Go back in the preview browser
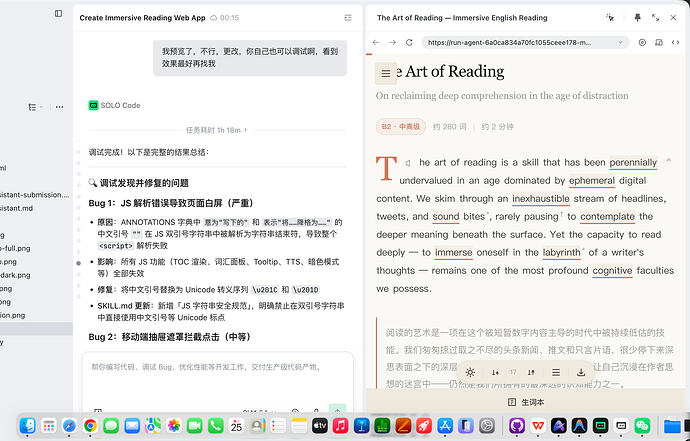Image resolution: width=690 pixels, height=441 pixels. (376, 42)
